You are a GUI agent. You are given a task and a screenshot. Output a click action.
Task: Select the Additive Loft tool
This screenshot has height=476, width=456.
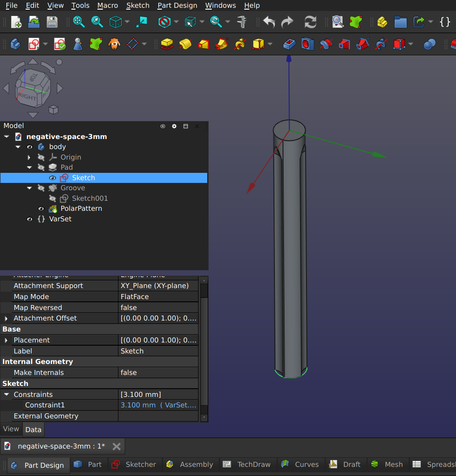point(204,44)
